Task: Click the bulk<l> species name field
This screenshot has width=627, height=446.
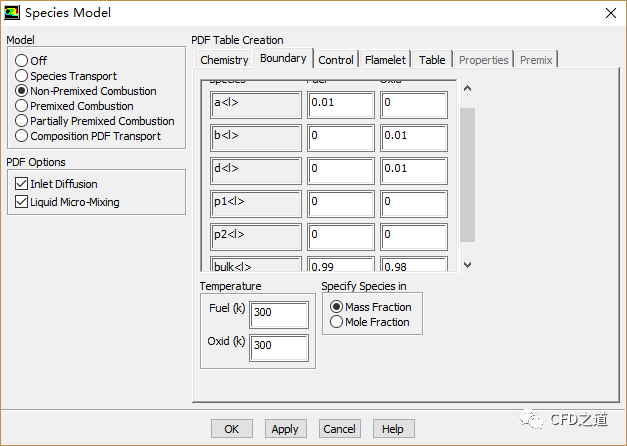Action: point(256,264)
